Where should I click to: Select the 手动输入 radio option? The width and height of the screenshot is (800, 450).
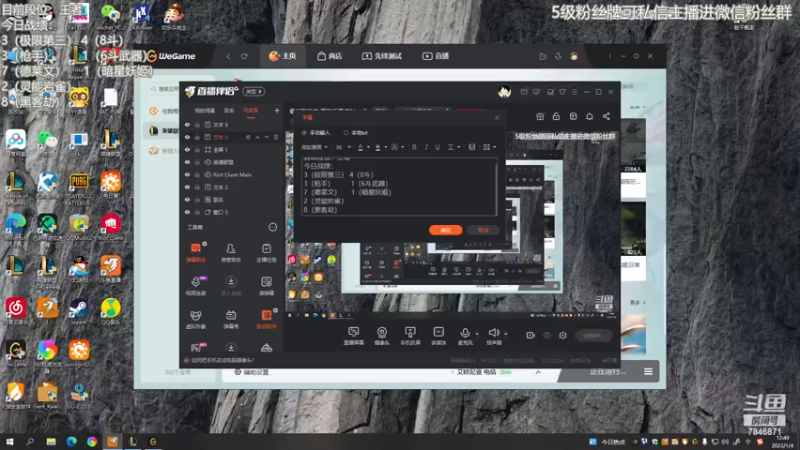coord(305,133)
